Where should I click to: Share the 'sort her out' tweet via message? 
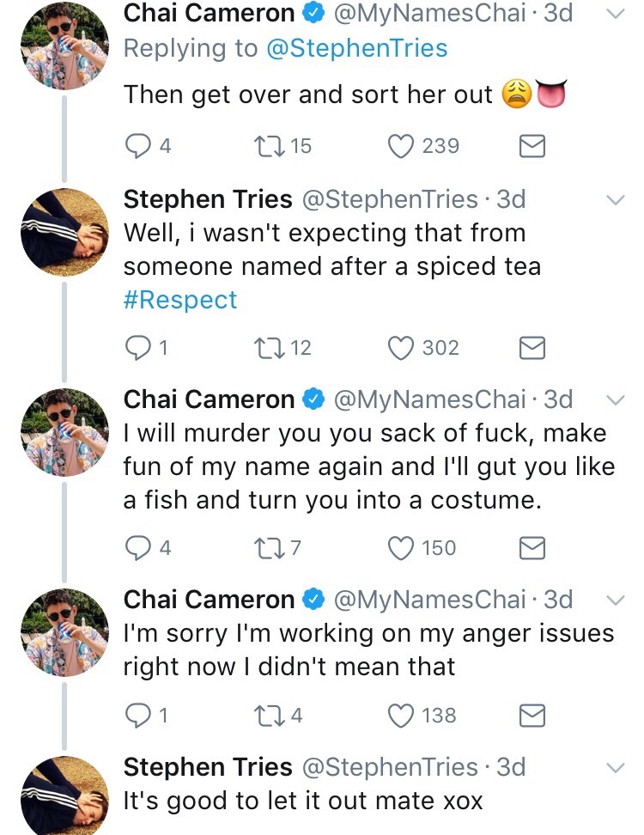click(x=533, y=147)
